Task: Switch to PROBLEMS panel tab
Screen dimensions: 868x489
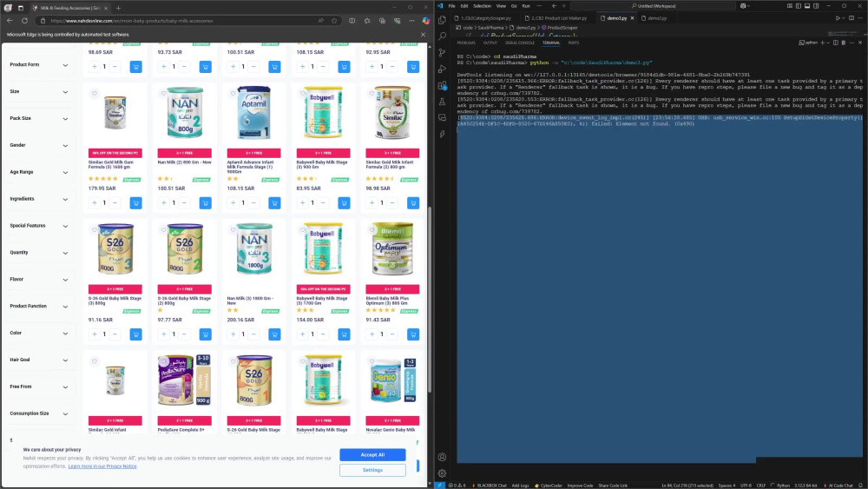Action: click(466, 43)
